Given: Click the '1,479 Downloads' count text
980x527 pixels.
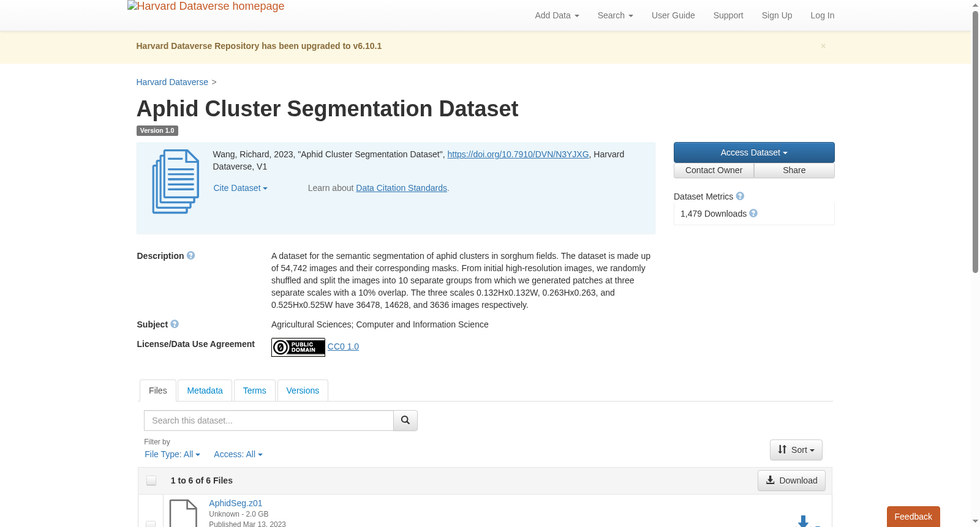Looking at the screenshot, I should pos(714,214).
